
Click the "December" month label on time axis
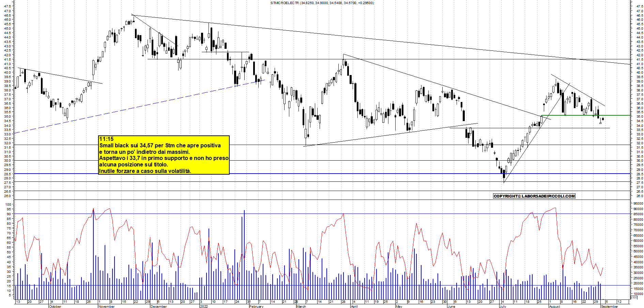coord(158,306)
